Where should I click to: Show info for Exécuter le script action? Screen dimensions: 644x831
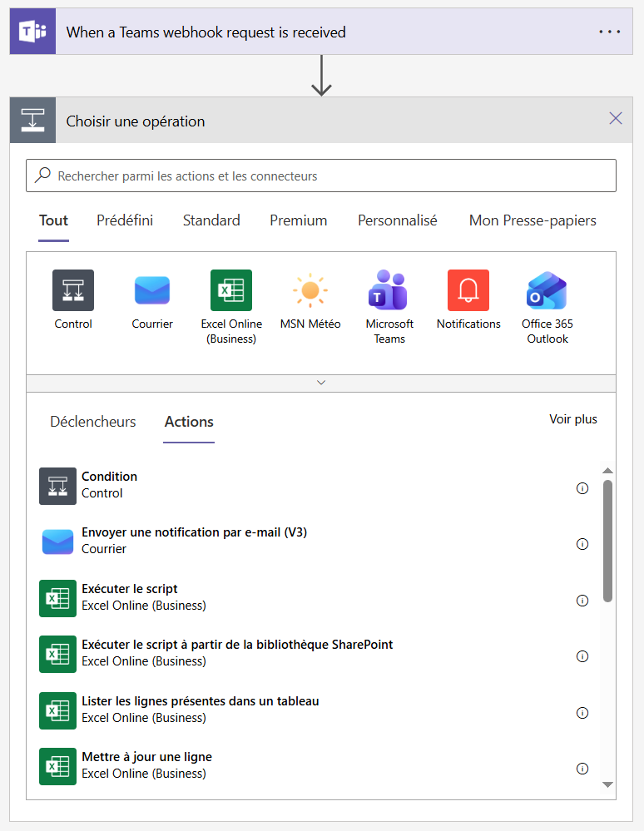[582, 601]
